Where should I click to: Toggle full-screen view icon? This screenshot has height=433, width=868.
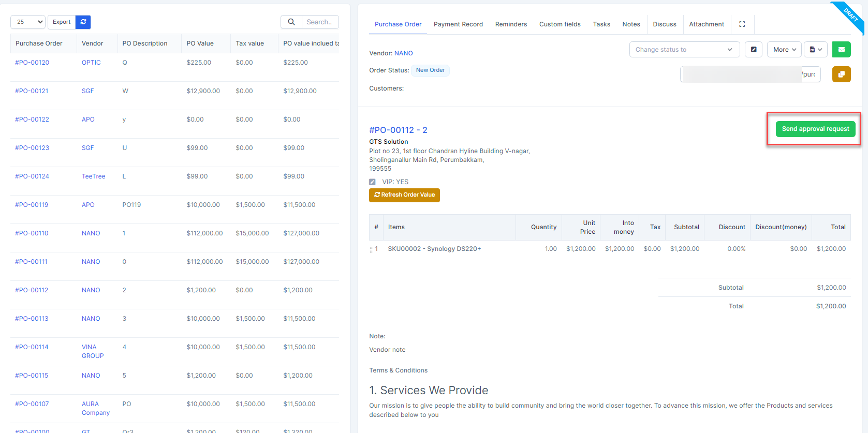742,24
